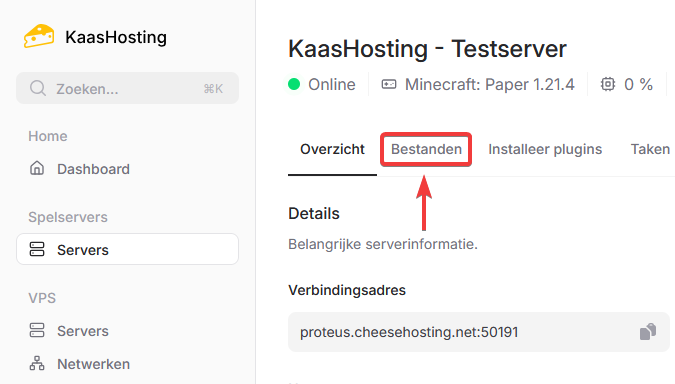Screen dimensions: 675x384
Task: Open the Installeer plugins tab
Action: click(545, 149)
